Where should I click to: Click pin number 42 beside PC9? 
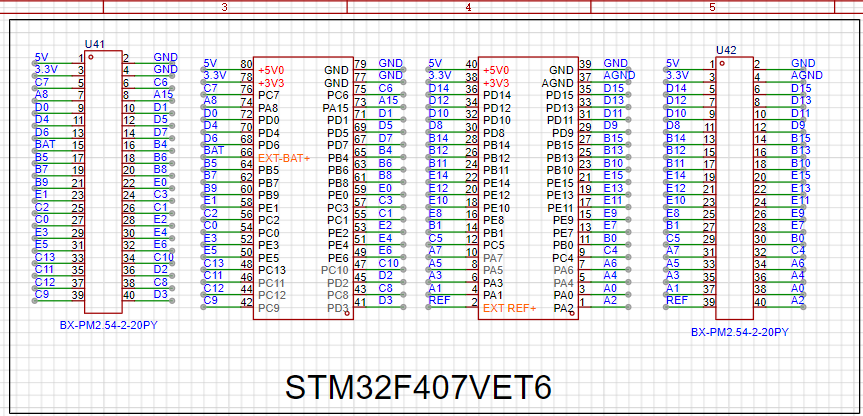coord(247,301)
